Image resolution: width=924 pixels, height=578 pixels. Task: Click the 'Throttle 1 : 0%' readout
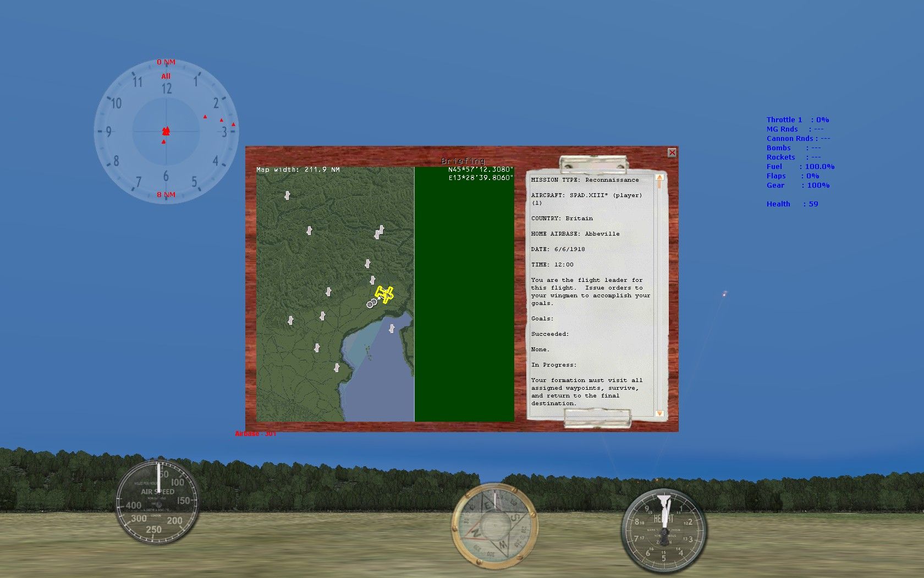click(798, 119)
